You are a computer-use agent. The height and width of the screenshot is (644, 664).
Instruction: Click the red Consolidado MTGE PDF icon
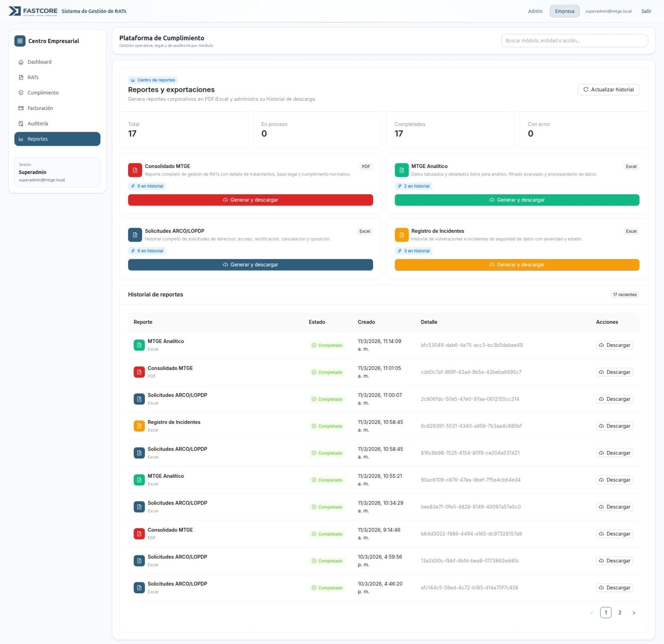[x=135, y=170]
